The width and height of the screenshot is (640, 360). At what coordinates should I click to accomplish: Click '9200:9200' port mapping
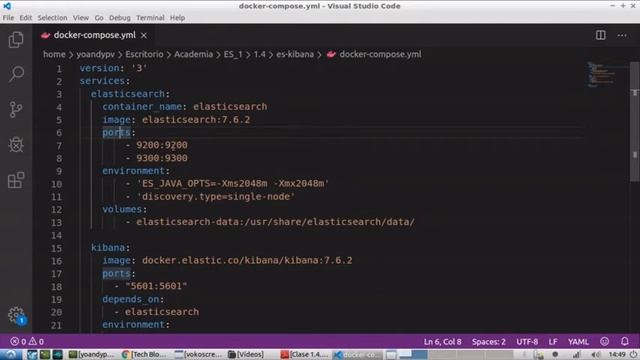(162, 145)
